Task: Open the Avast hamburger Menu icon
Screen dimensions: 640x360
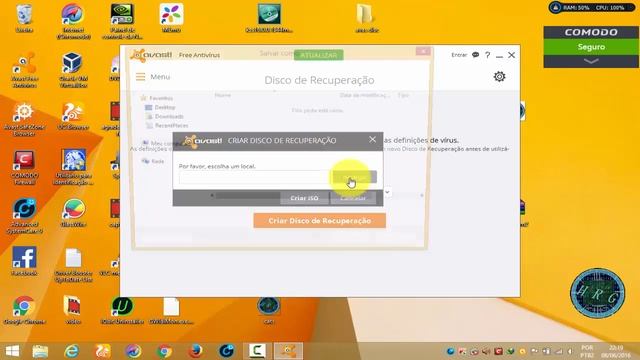Action: pos(140,77)
